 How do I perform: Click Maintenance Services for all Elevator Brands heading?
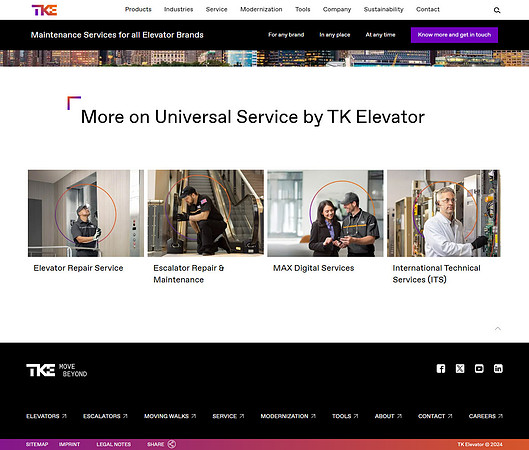click(x=117, y=35)
